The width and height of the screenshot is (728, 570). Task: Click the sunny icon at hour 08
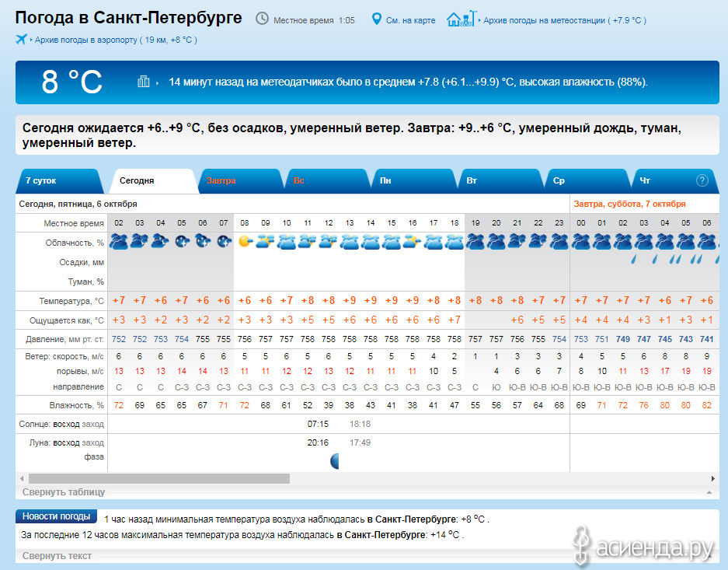tap(245, 242)
